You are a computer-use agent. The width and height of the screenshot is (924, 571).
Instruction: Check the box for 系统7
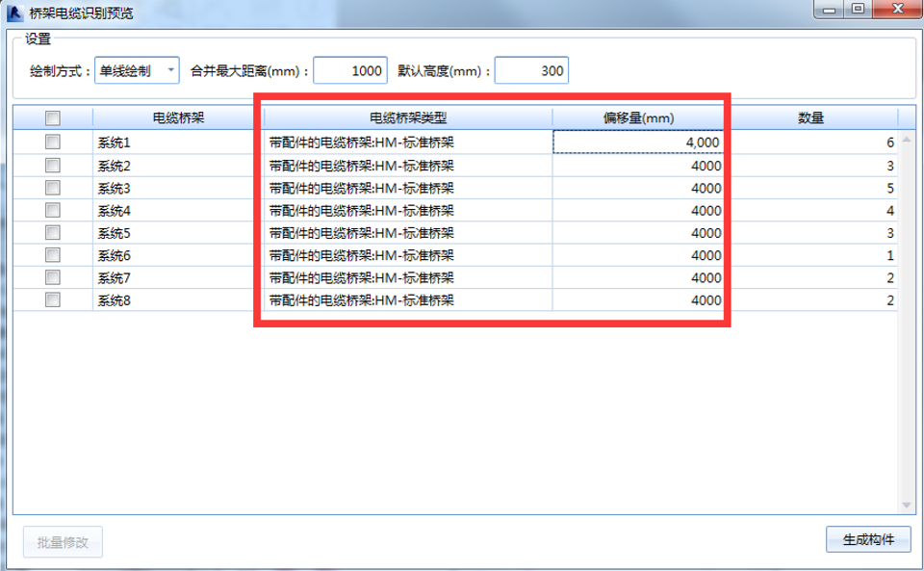tap(52, 277)
